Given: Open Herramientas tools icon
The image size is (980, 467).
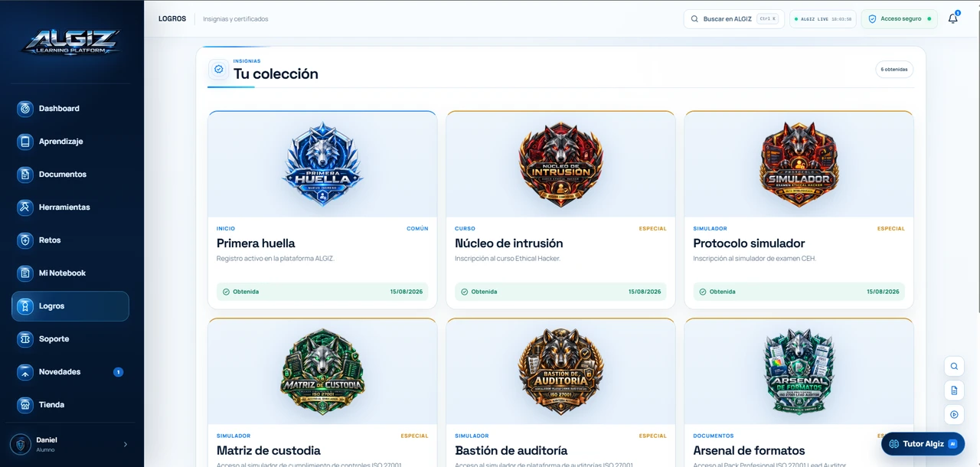Looking at the screenshot, I should 25,207.
